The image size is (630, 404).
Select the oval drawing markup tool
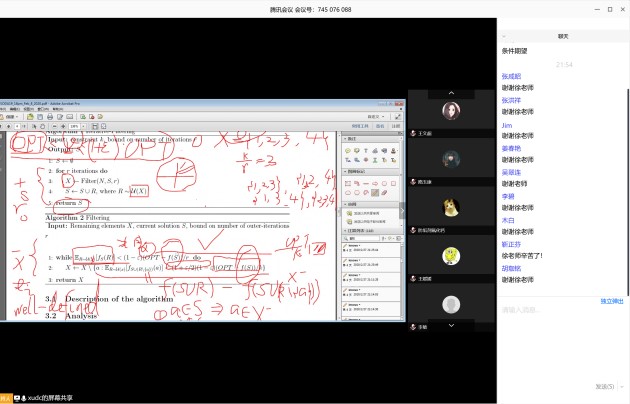(x=384, y=184)
